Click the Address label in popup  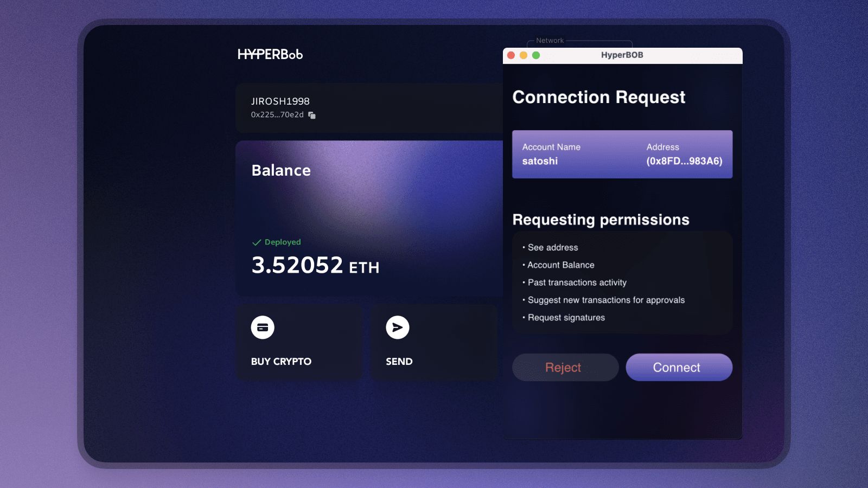[662, 147]
